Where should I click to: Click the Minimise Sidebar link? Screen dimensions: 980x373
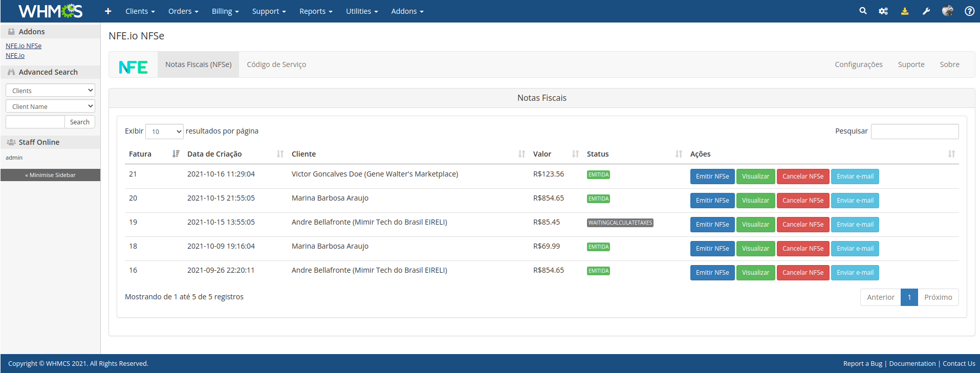pyautogui.click(x=50, y=175)
